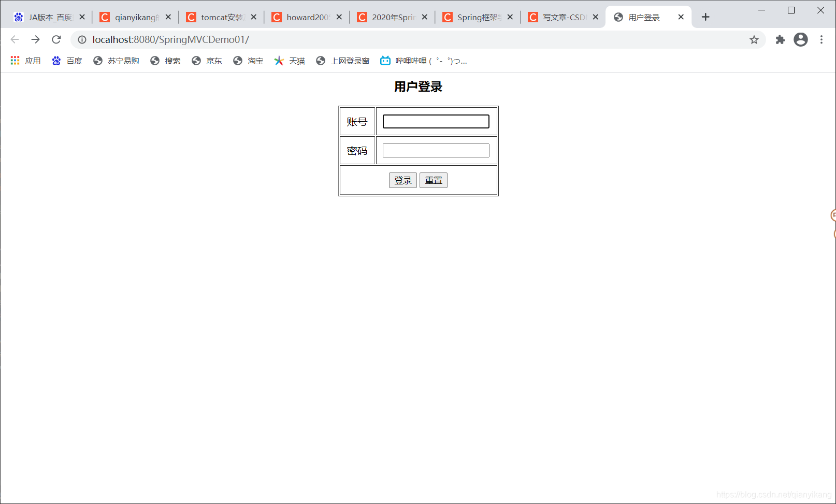Click the 账号 label text
Screen dimensions: 836x504
pos(357,122)
